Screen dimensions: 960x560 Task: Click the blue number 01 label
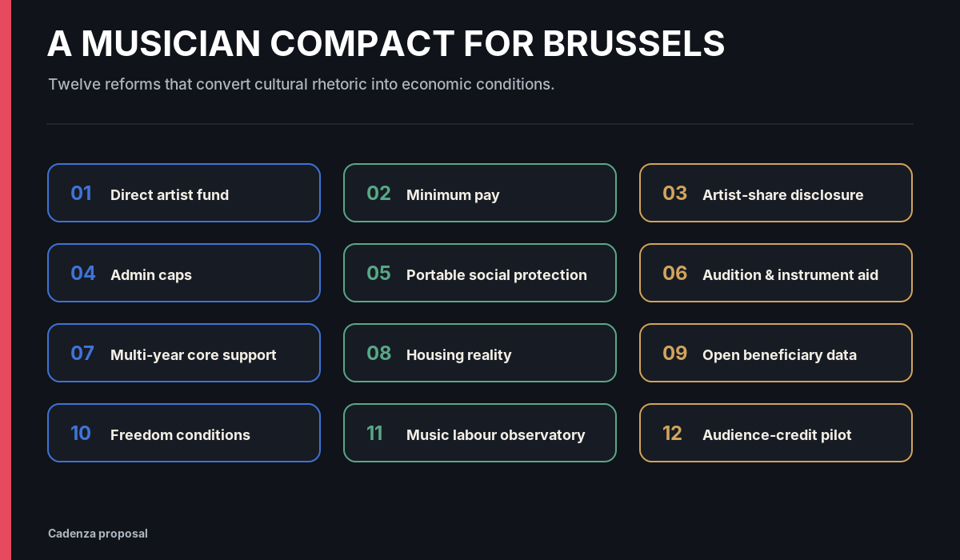tap(81, 194)
